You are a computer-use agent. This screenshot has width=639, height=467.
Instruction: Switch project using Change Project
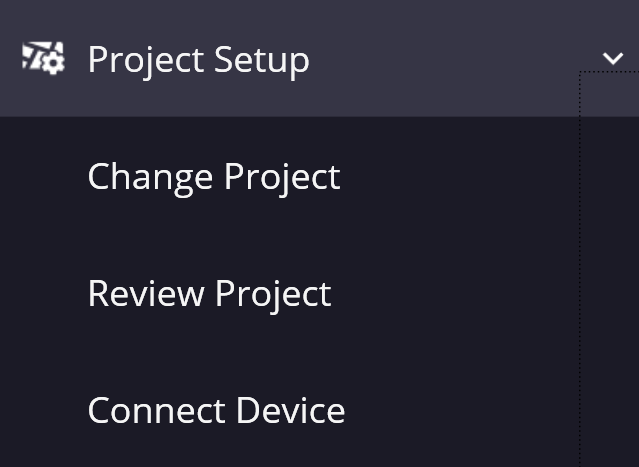pyautogui.click(x=214, y=177)
